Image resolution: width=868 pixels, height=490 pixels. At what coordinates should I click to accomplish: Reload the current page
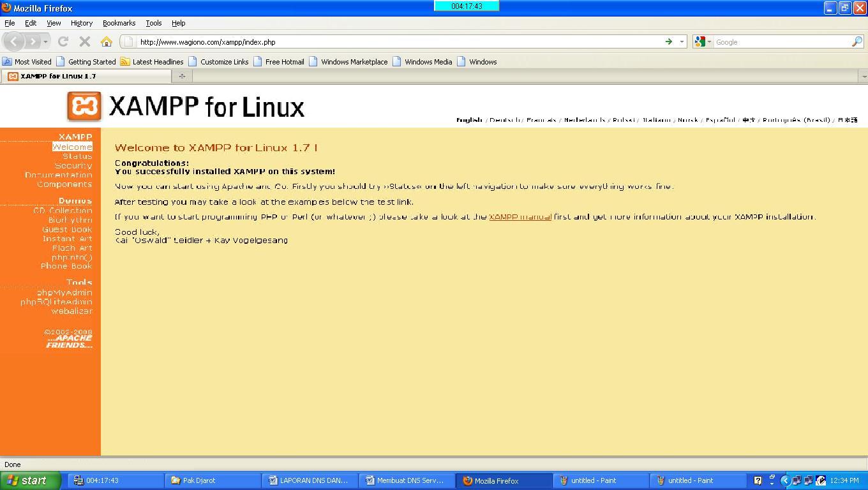coord(63,41)
